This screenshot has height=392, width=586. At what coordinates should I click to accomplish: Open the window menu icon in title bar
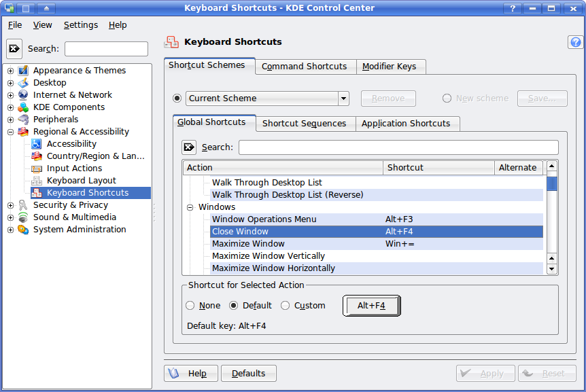coord(10,8)
